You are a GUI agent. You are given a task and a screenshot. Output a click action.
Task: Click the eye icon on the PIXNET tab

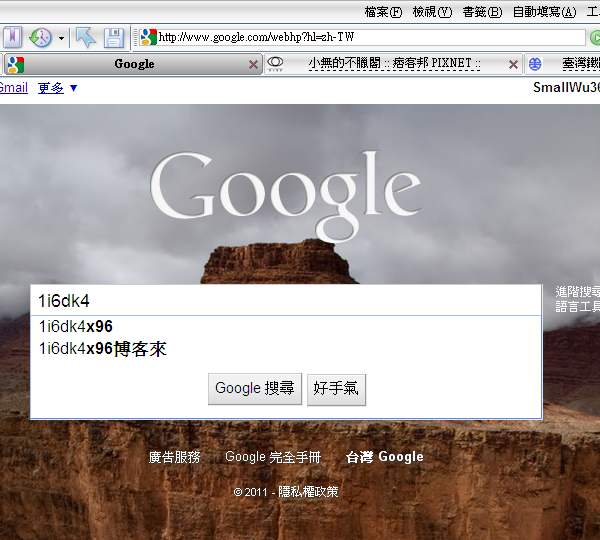point(275,63)
